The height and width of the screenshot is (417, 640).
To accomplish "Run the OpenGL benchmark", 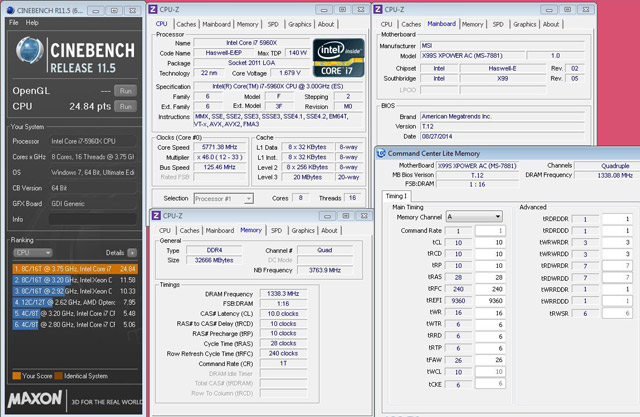I will 125,90.
